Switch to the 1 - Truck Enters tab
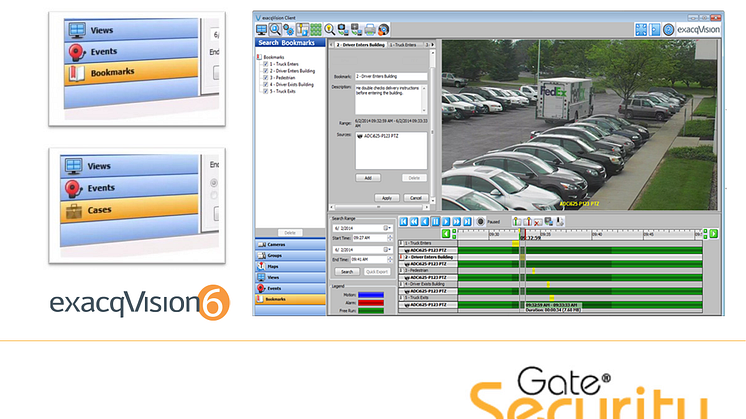This screenshot has height=419, width=746. [x=403, y=45]
